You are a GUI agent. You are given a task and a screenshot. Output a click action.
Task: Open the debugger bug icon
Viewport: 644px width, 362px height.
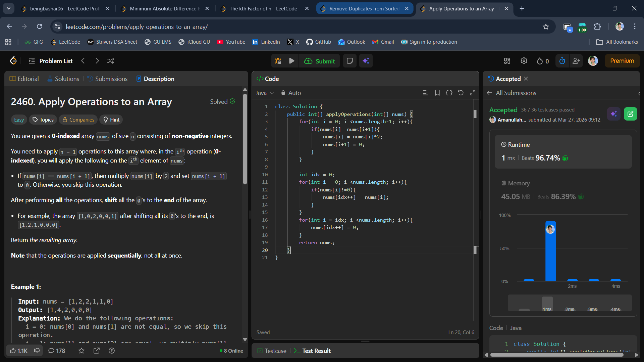tap(278, 61)
